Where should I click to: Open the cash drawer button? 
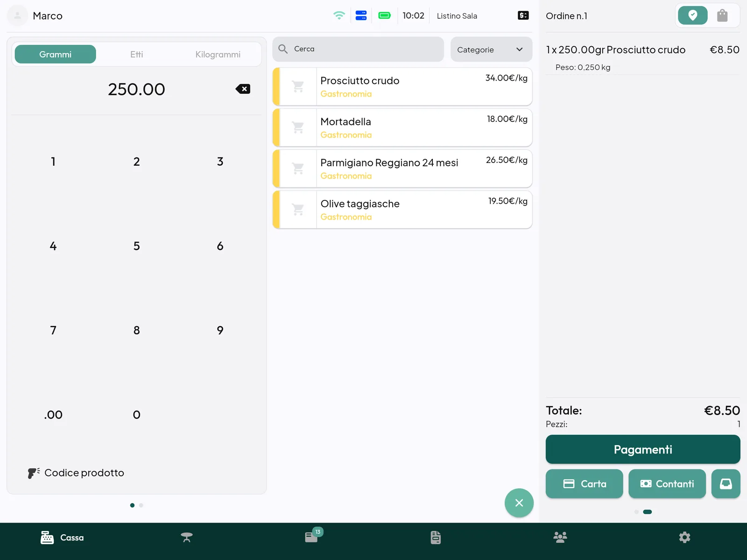[726, 484]
